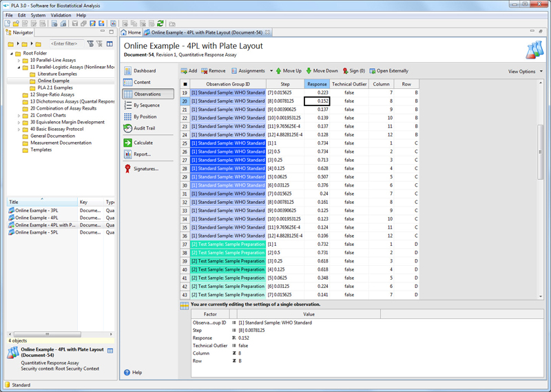
Task: Open the View Options dropdown
Action: pos(526,72)
